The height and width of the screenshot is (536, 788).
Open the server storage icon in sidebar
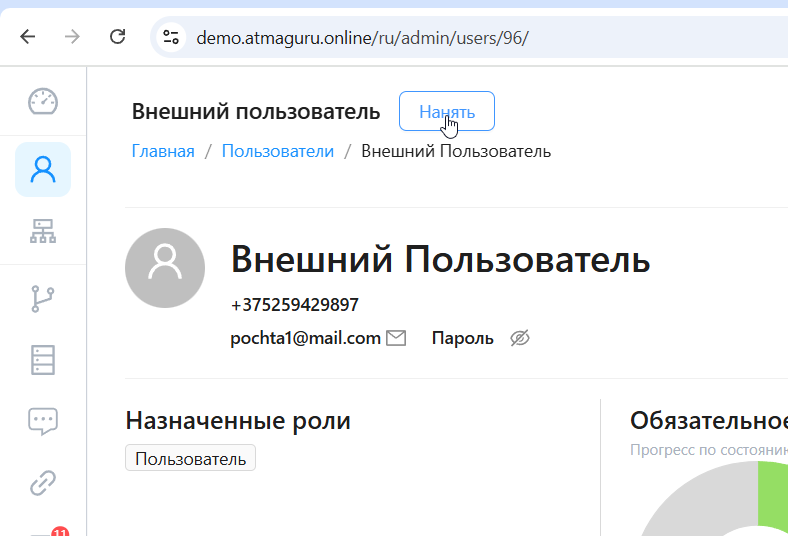click(x=43, y=360)
